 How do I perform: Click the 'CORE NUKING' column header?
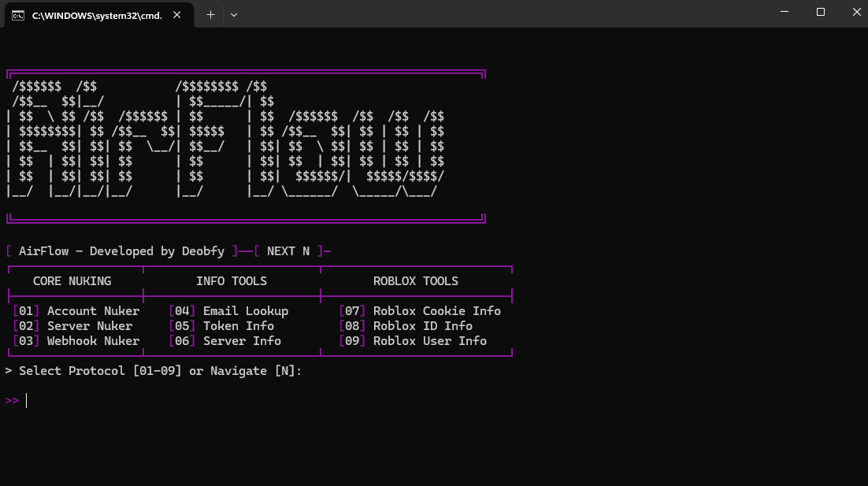[72, 281]
